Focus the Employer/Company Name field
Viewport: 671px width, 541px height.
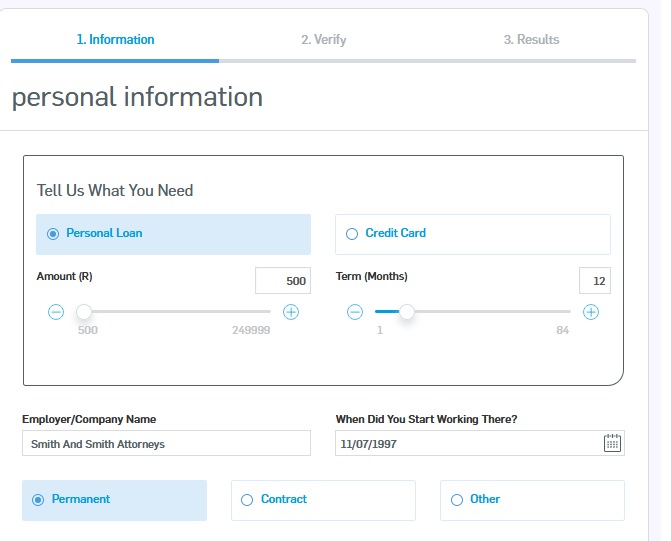(166, 443)
